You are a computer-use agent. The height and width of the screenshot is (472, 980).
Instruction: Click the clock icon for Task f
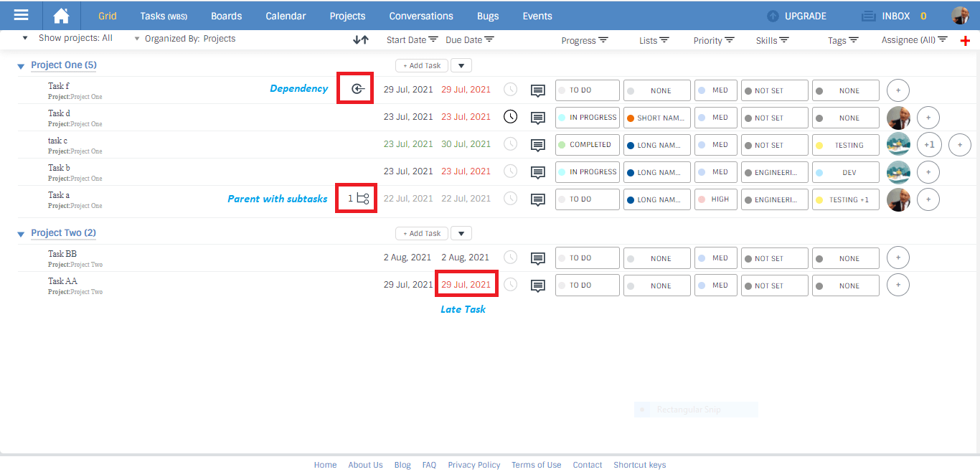point(510,90)
